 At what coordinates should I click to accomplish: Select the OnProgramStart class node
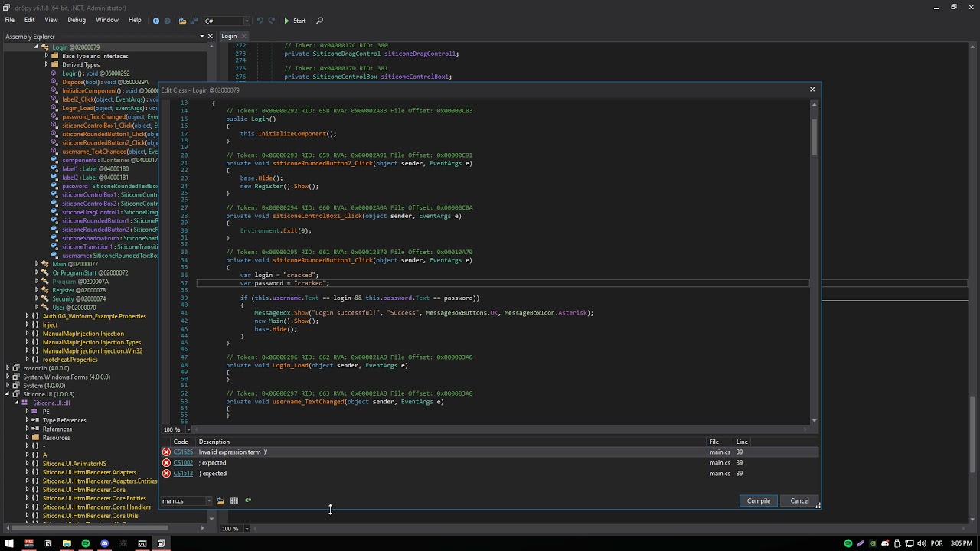click(x=90, y=272)
